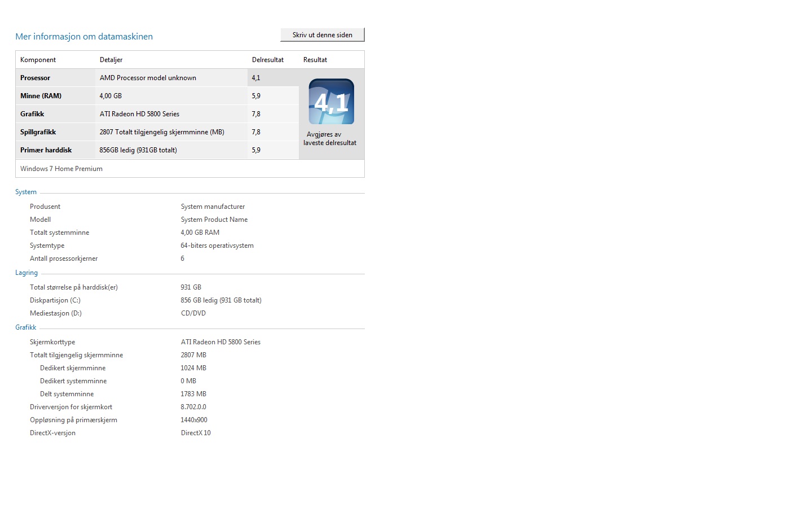Click the 'Diskpartisjon (C:)' label

[55, 300]
